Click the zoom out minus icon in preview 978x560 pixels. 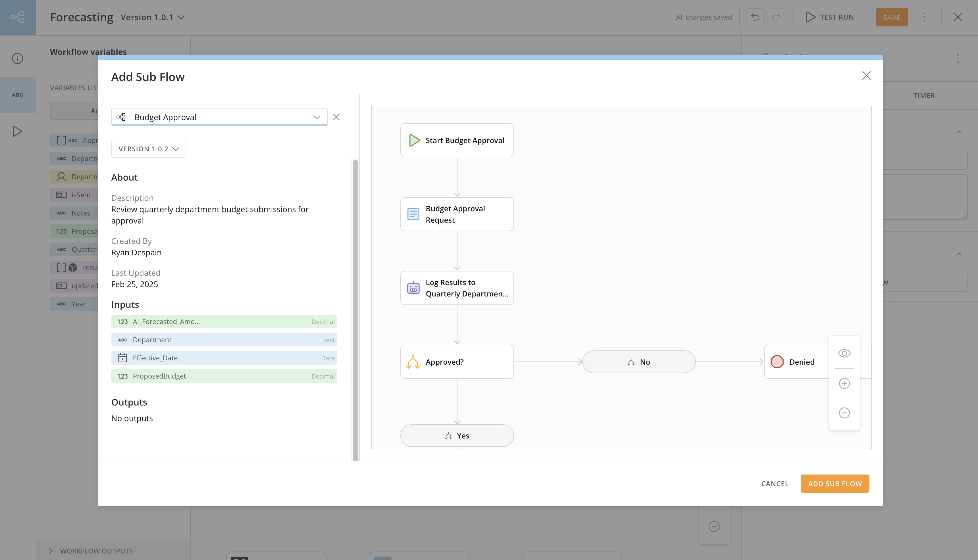pyautogui.click(x=844, y=413)
